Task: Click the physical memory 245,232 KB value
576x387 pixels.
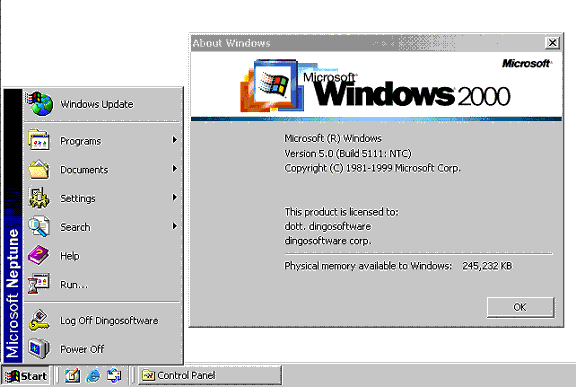Action: [x=487, y=266]
